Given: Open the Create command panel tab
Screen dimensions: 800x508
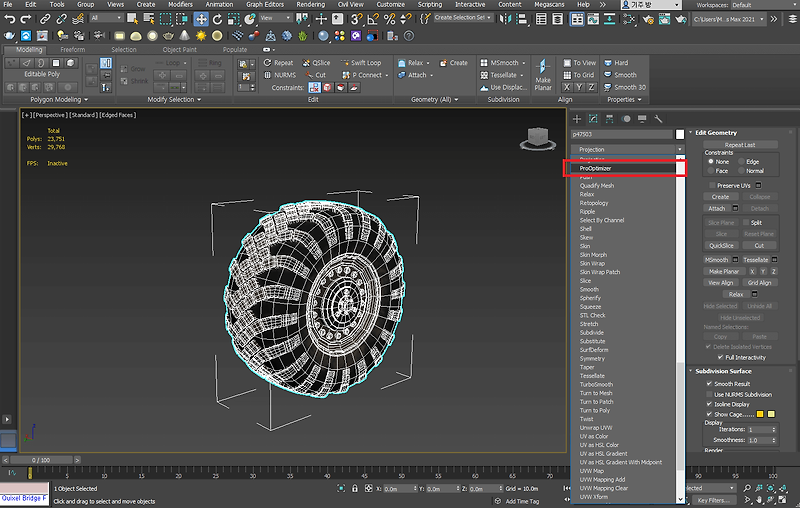Looking at the screenshot, I should point(575,118).
